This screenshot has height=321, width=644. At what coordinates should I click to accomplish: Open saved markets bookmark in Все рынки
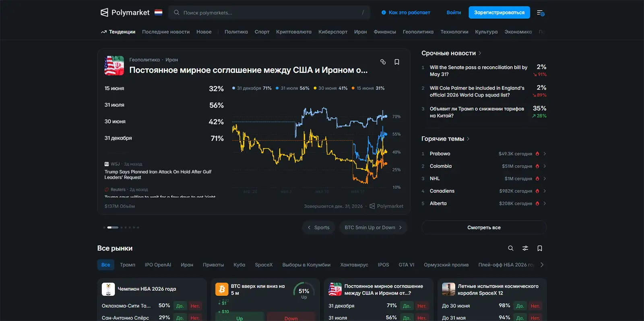click(x=540, y=248)
